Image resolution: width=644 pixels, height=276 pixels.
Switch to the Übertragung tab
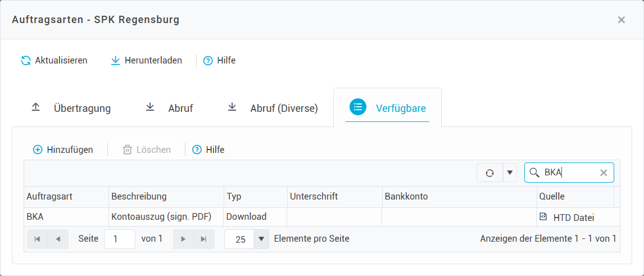[x=71, y=108]
